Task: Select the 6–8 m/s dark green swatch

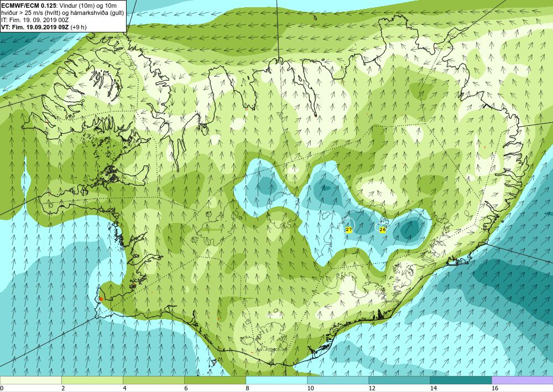Action: click(215, 380)
